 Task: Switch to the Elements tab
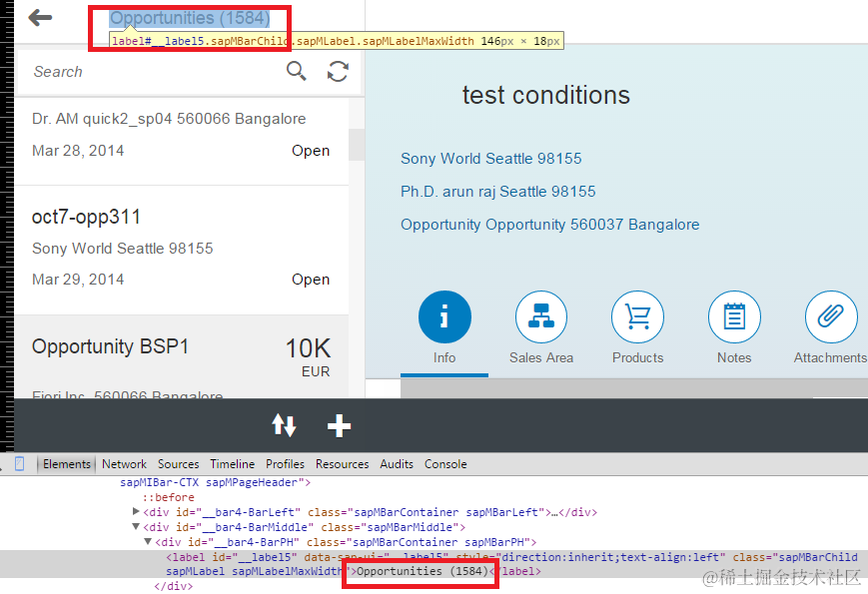(x=67, y=464)
